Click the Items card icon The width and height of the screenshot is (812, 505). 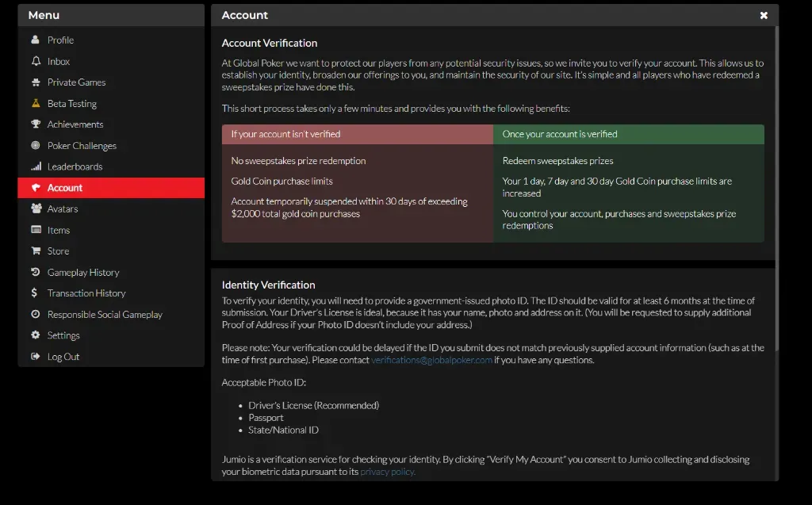[x=36, y=229]
